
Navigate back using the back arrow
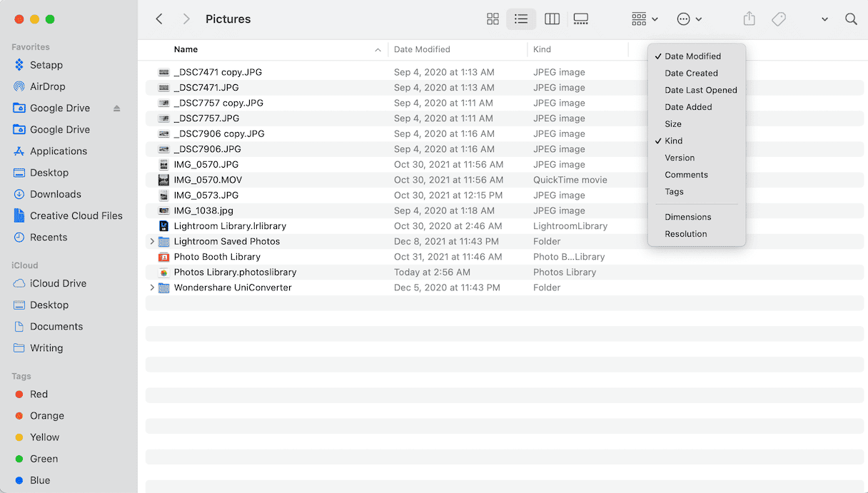[158, 19]
